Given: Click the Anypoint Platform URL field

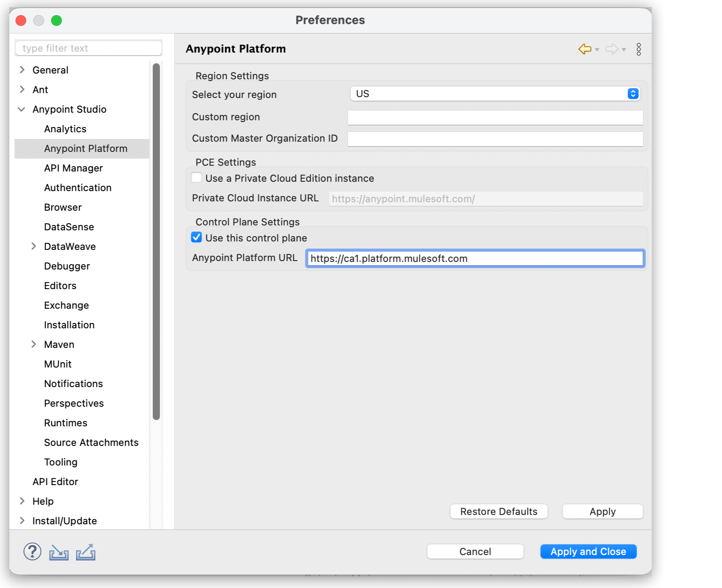Looking at the screenshot, I should pos(475,258).
